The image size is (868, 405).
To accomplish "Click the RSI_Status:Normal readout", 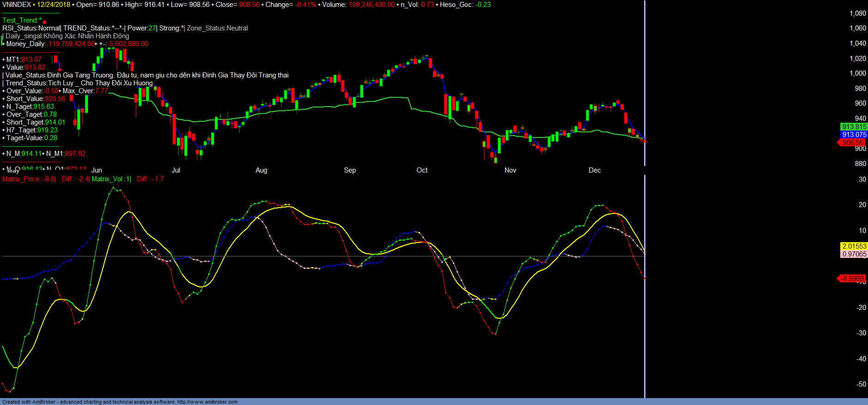I will [x=31, y=28].
